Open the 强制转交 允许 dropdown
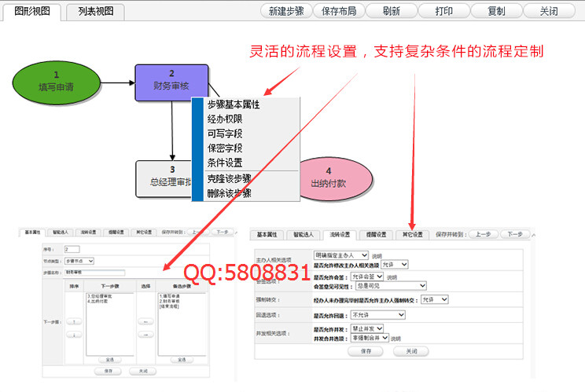The width and height of the screenshot is (585, 392). pyautogui.click(x=435, y=299)
